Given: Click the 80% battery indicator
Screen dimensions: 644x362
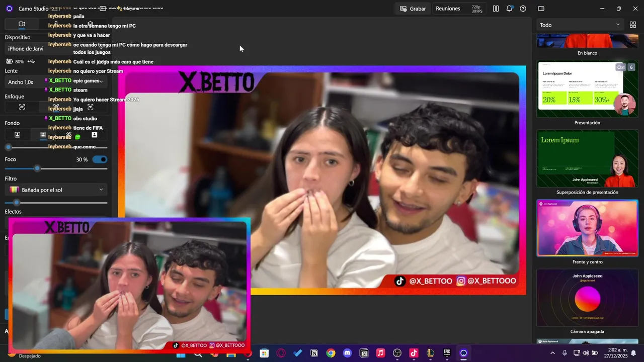Looking at the screenshot, I should [x=15, y=61].
